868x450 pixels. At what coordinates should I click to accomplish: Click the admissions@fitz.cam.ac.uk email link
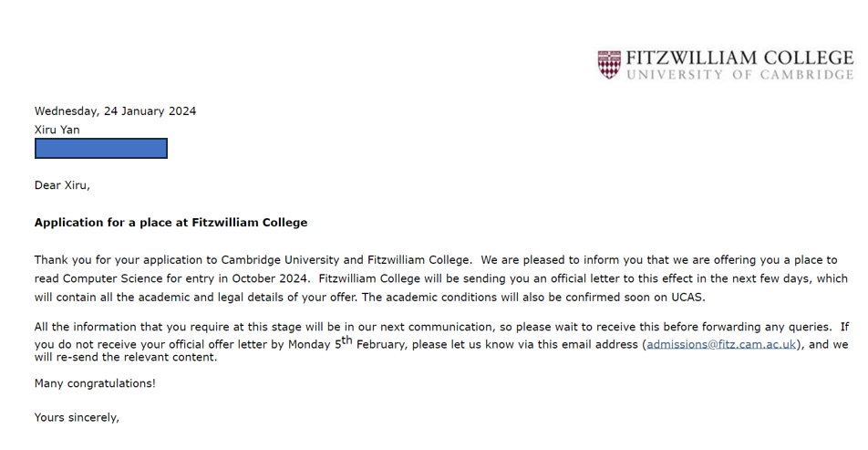[721, 345]
